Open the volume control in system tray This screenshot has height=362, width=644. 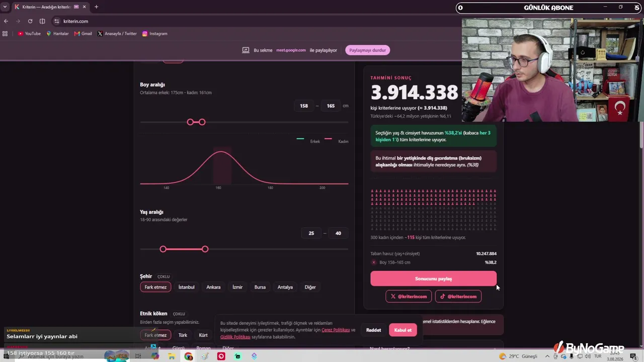588,356
